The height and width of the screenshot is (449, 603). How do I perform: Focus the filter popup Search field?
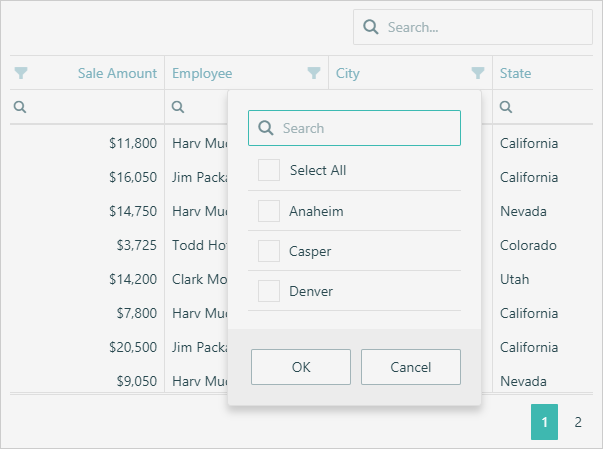365,128
